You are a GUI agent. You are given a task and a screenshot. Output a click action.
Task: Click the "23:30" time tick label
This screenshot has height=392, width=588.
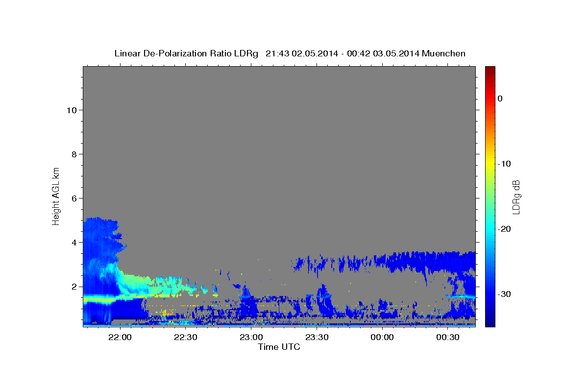pos(317,338)
